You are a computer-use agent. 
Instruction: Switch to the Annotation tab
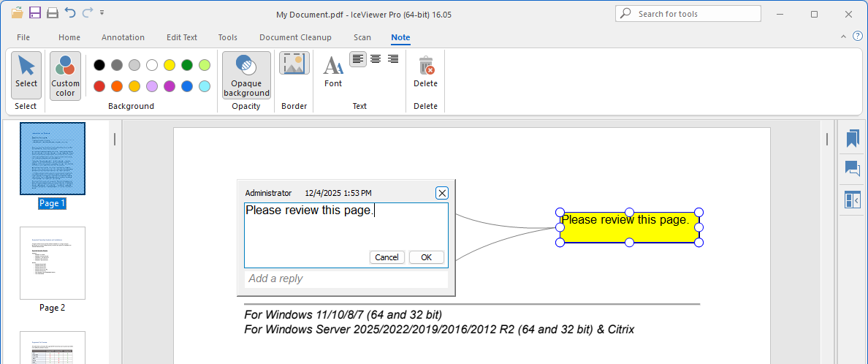click(123, 38)
